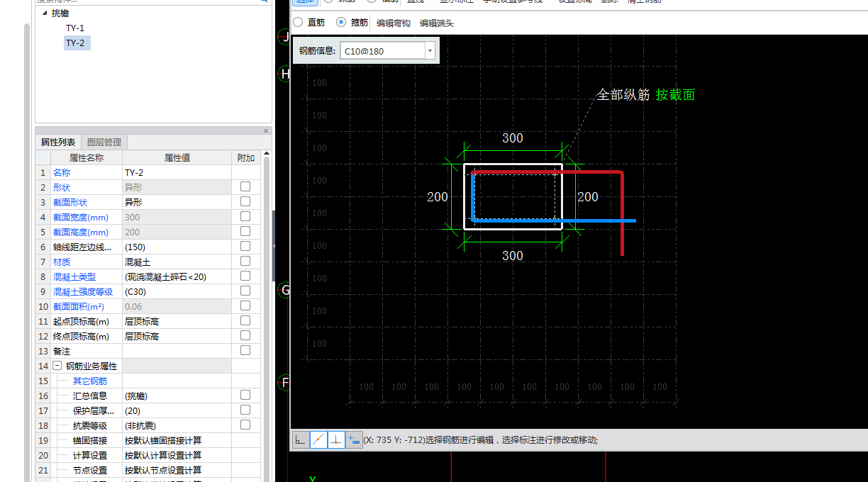The width and height of the screenshot is (868, 482).
Task: Toggle the orthogonal mode icon in status bar
Action: (301, 440)
